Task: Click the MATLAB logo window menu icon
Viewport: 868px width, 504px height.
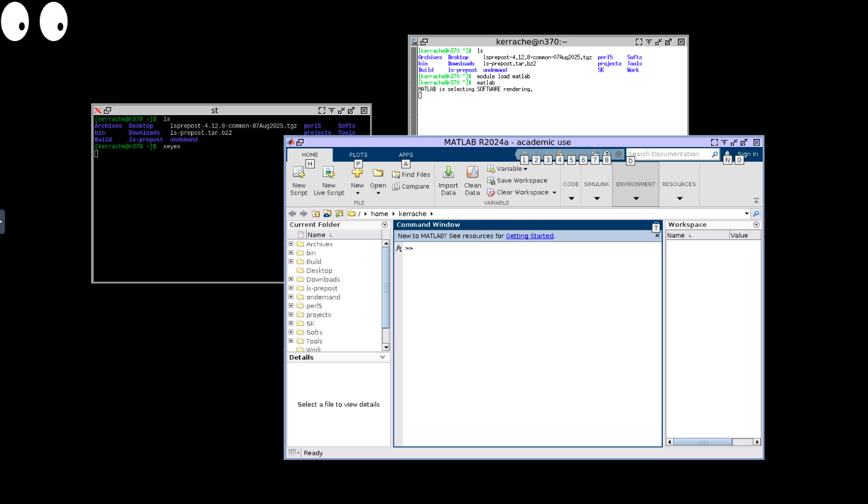Action: pyautogui.click(x=291, y=142)
